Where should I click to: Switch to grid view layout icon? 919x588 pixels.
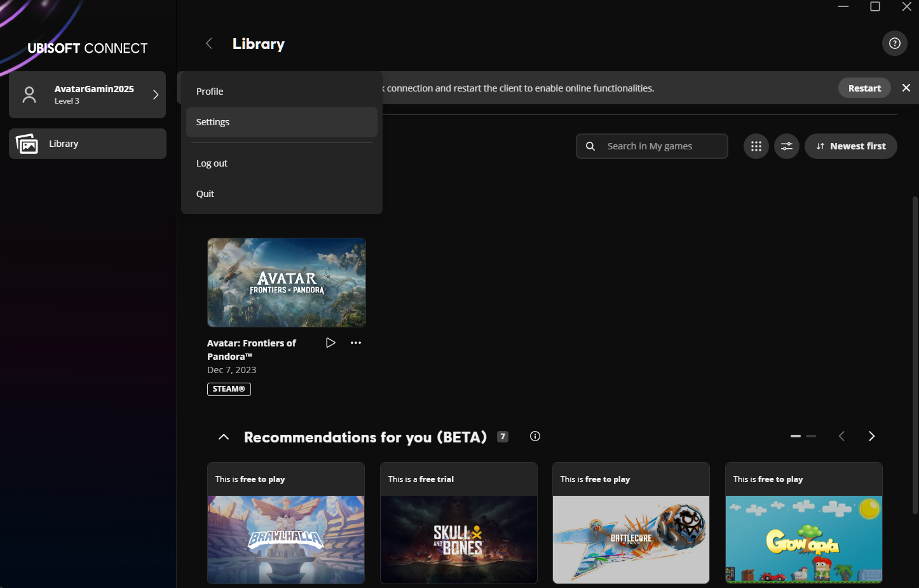756,146
